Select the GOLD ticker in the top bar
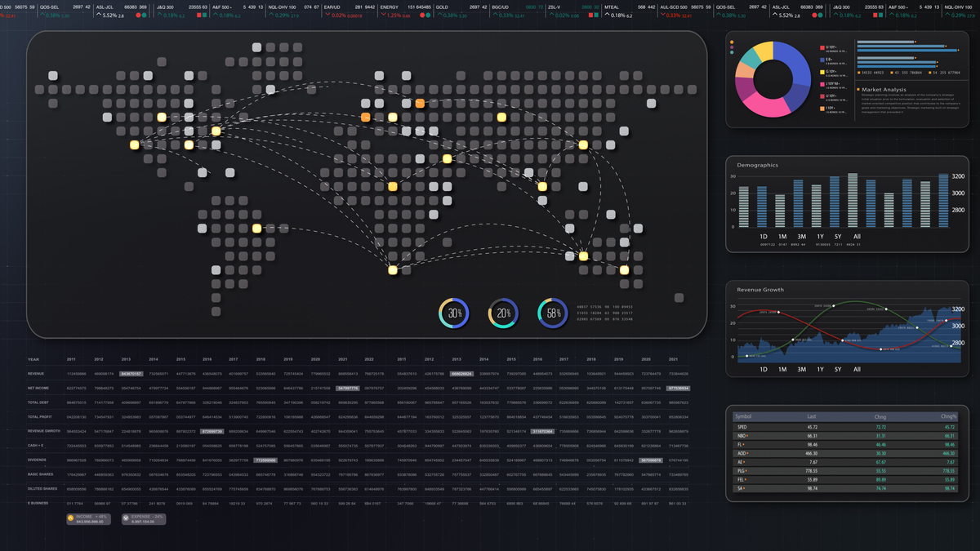Screen dimensions: 980x551 [442, 7]
